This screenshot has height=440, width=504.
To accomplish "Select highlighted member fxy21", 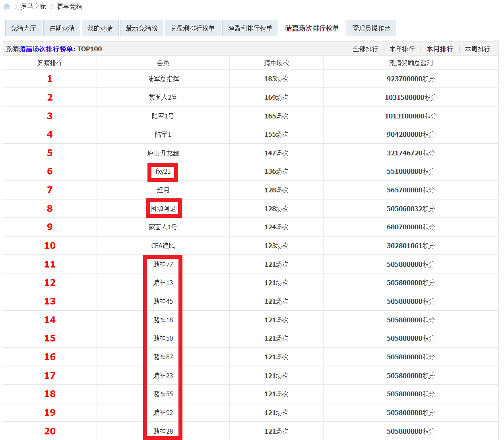I will coord(163,171).
